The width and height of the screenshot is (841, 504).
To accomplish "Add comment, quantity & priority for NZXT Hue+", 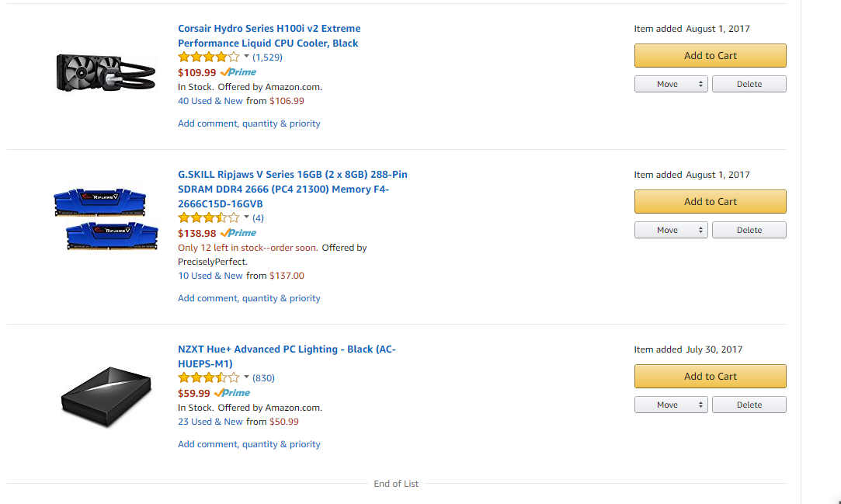I will coord(248,444).
